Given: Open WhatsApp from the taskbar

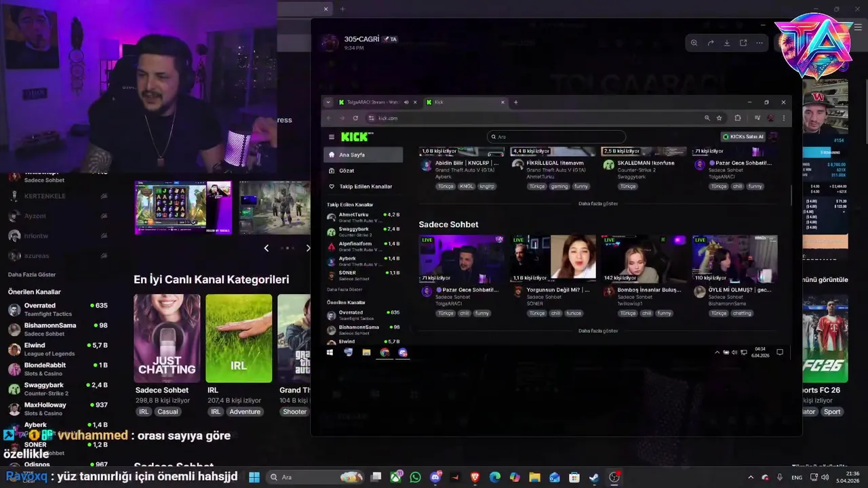Looking at the screenshot, I should click(x=416, y=477).
